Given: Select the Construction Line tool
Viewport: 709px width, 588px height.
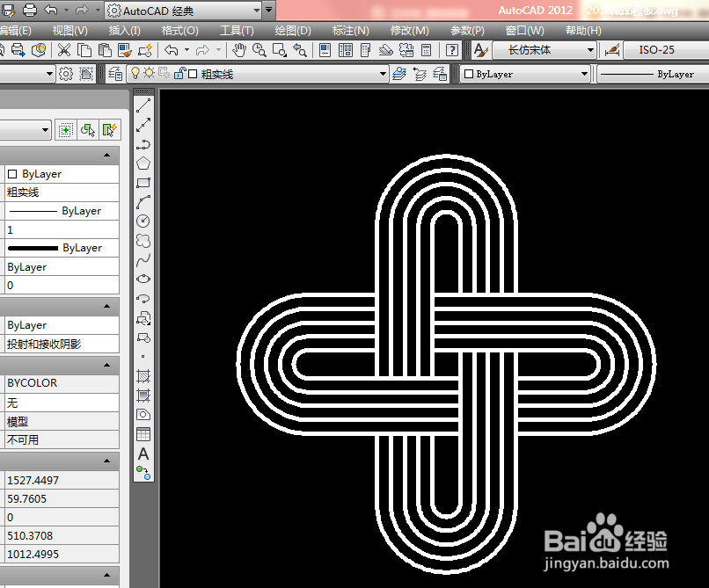Looking at the screenshot, I should (143, 125).
